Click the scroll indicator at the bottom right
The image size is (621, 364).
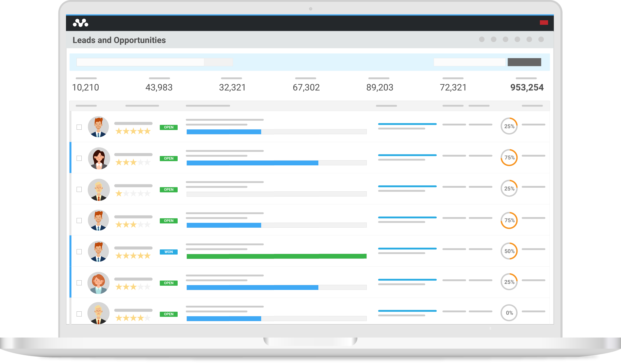click(491, 328)
